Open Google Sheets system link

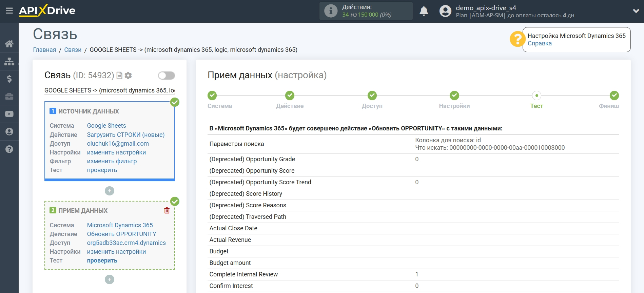tap(106, 126)
